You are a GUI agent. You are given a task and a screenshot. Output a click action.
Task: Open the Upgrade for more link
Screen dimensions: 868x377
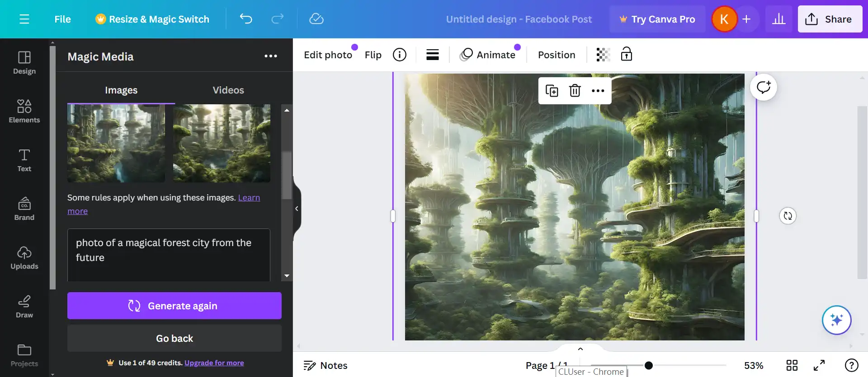pyautogui.click(x=214, y=363)
